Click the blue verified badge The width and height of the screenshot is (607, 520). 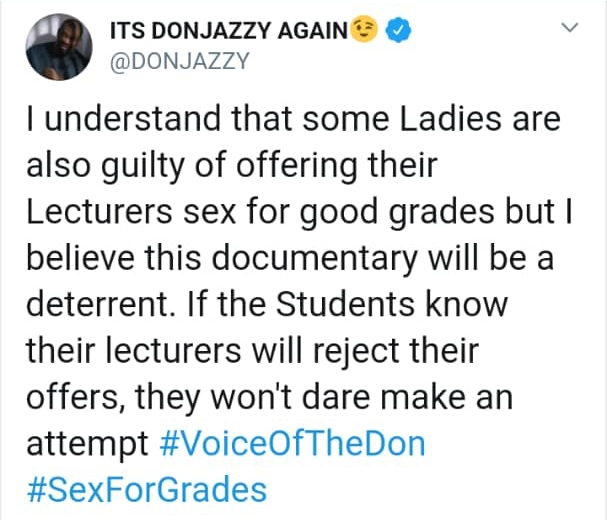coord(397,32)
